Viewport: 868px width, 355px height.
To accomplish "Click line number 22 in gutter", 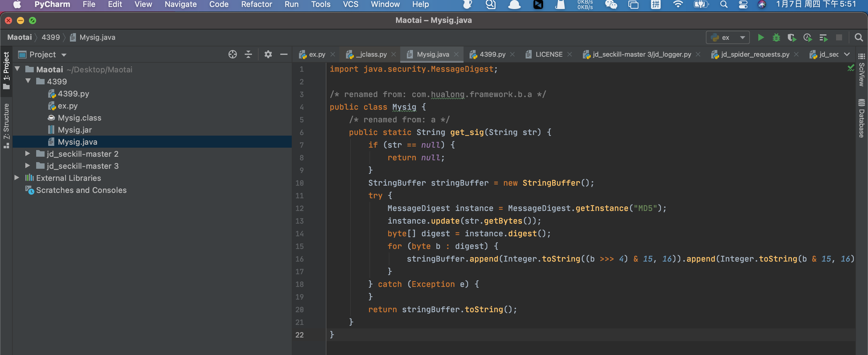I will click(x=299, y=335).
